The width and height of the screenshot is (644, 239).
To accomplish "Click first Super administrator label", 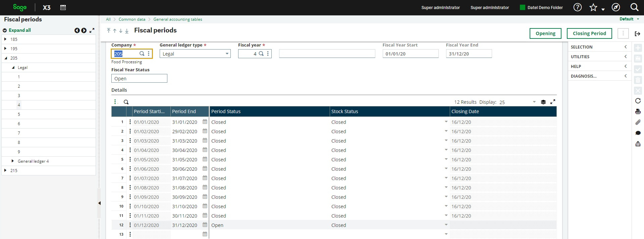I will tap(440, 7).
